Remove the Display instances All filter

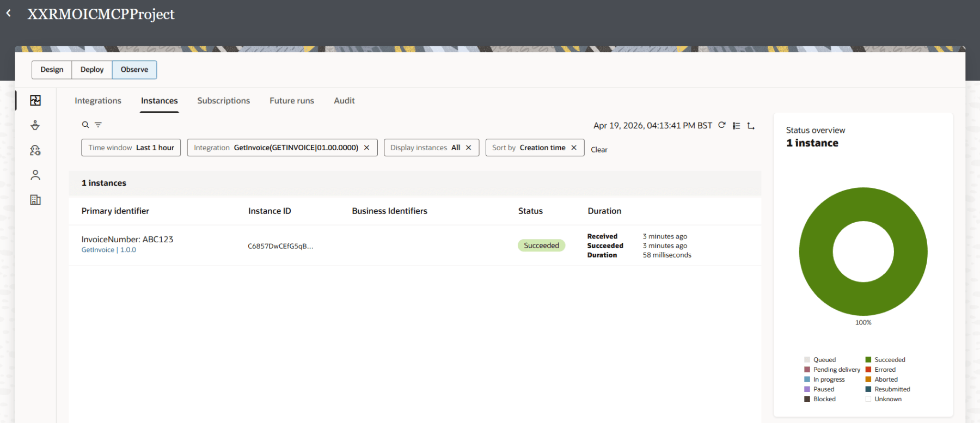[x=468, y=148]
